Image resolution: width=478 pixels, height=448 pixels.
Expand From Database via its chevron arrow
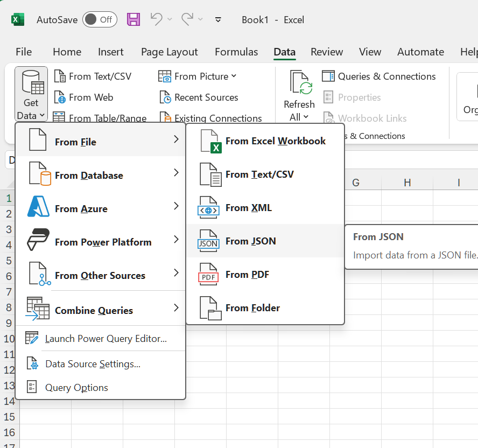tap(176, 173)
